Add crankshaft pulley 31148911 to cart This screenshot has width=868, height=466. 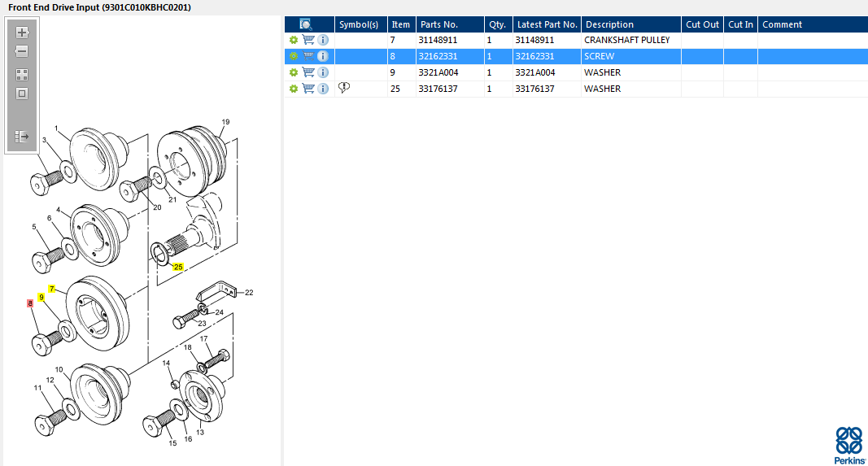point(308,40)
